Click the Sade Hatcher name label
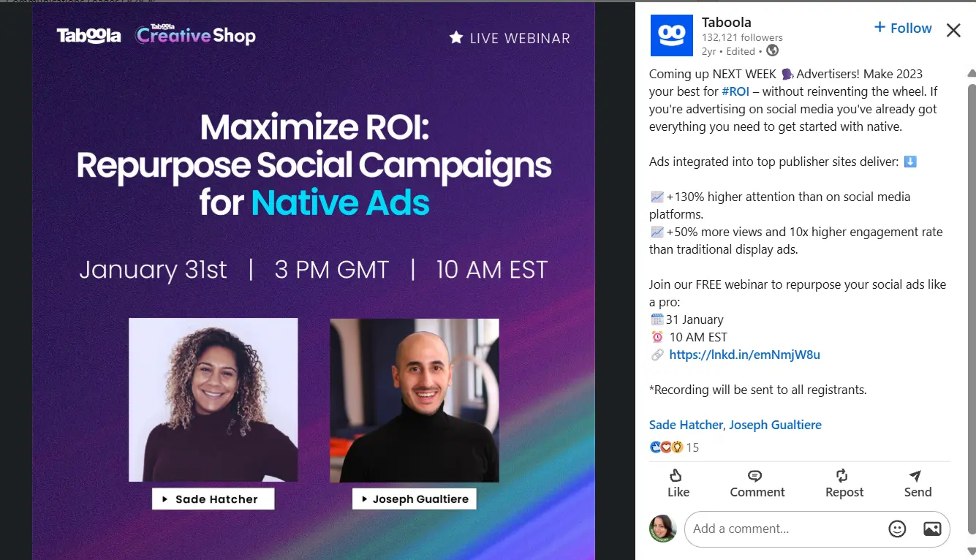Viewport: 976px width, 560px height. coord(213,499)
